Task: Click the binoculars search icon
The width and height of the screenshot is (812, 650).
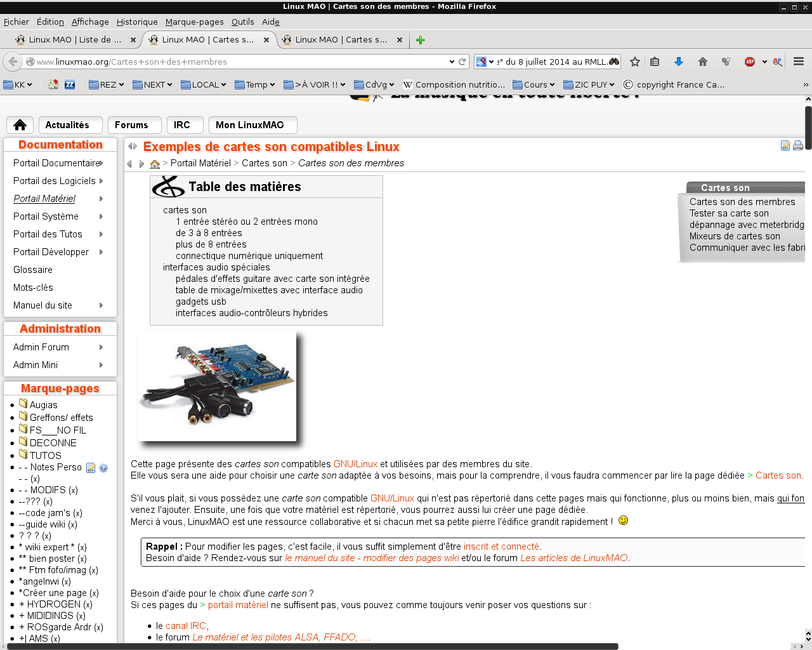Action: click(x=613, y=62)
